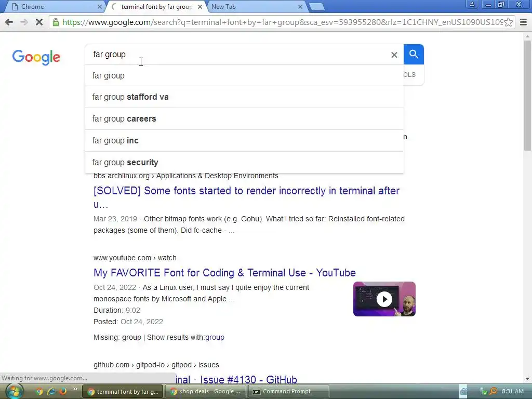532x399 pixels.
Task: Choose suggestion 'far group stafford va'
Action: pyautogui.click(x=244, y=97)
